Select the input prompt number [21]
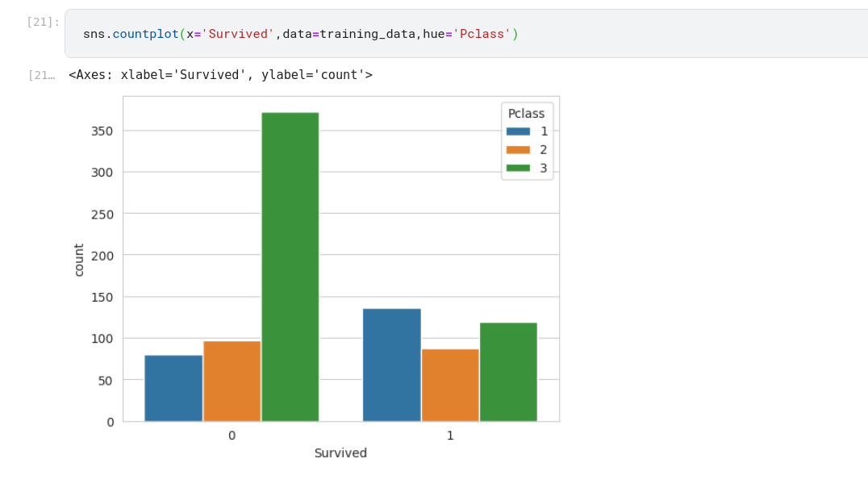 click(x=43, y=22)
